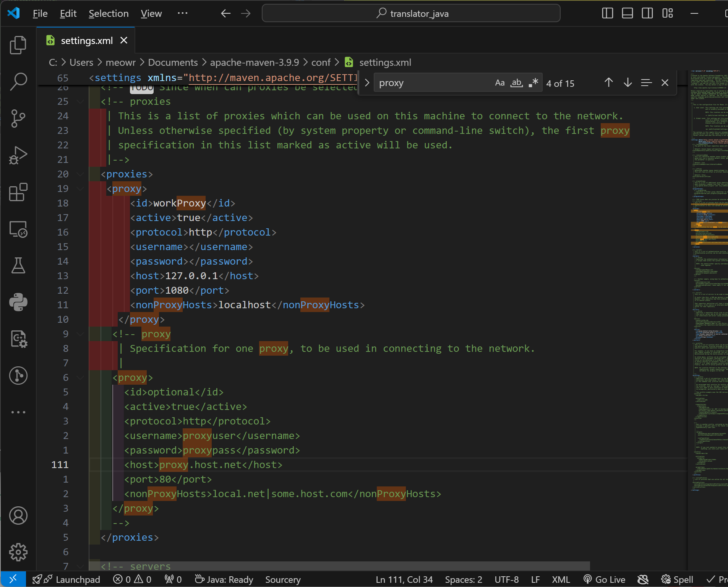Expand the Replace toggle chevron in find
The width and height of the screenshot is (728, 587).
click(367, 83)
